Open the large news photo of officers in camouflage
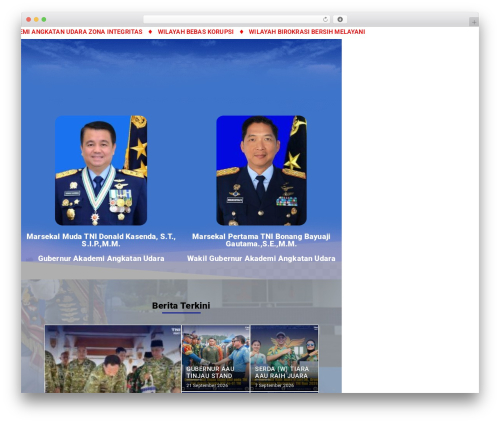Screen dimensions: 500x423 click(113, 359)
